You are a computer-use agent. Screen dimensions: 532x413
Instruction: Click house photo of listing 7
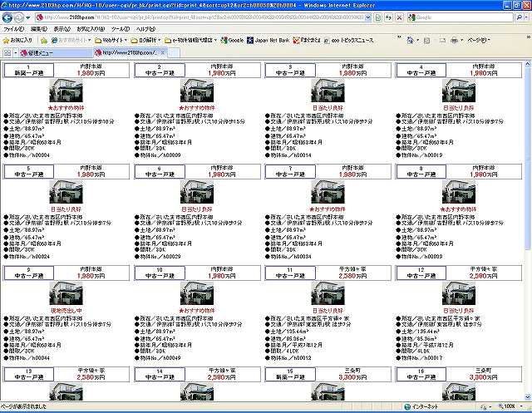click(x=328, y=192)
